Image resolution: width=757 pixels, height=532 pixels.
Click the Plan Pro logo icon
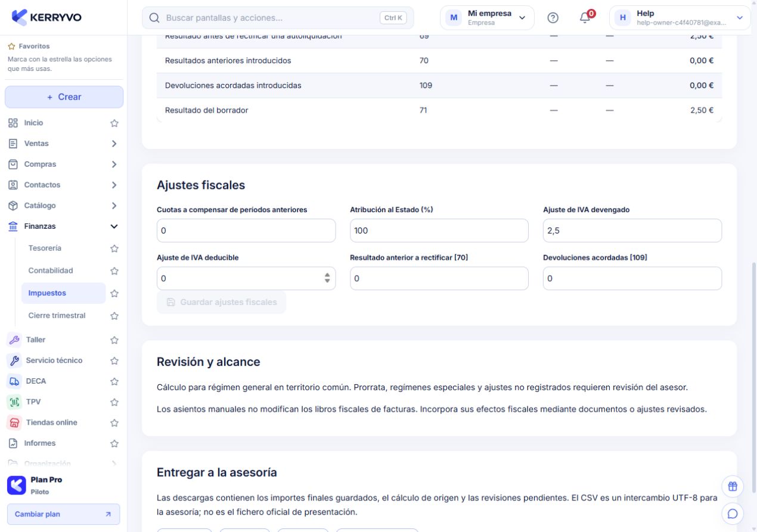click(16, 485)
